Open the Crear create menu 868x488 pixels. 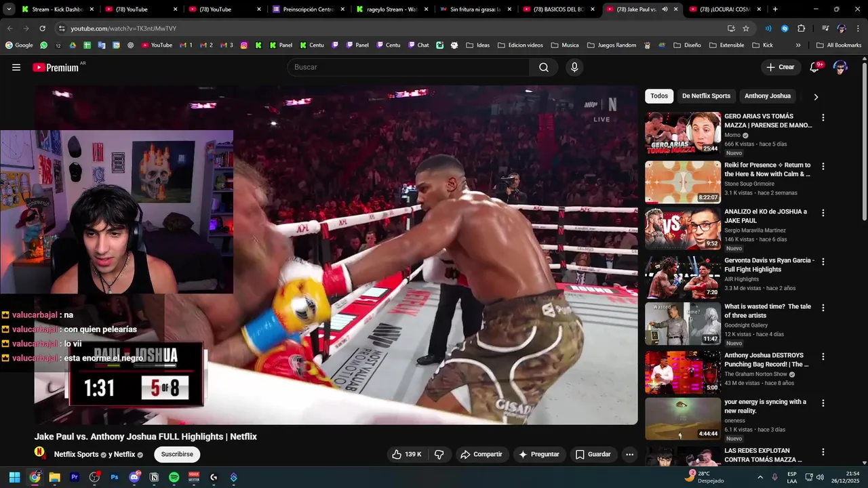point(781,67)
